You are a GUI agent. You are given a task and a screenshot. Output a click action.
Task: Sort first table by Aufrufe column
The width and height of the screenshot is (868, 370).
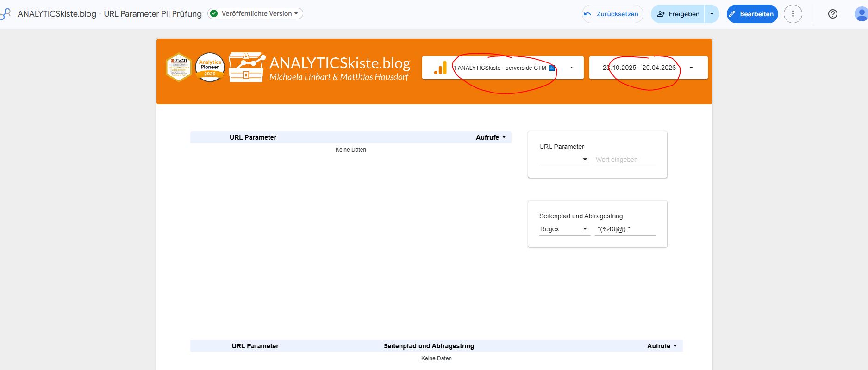[x=491, y=137]
